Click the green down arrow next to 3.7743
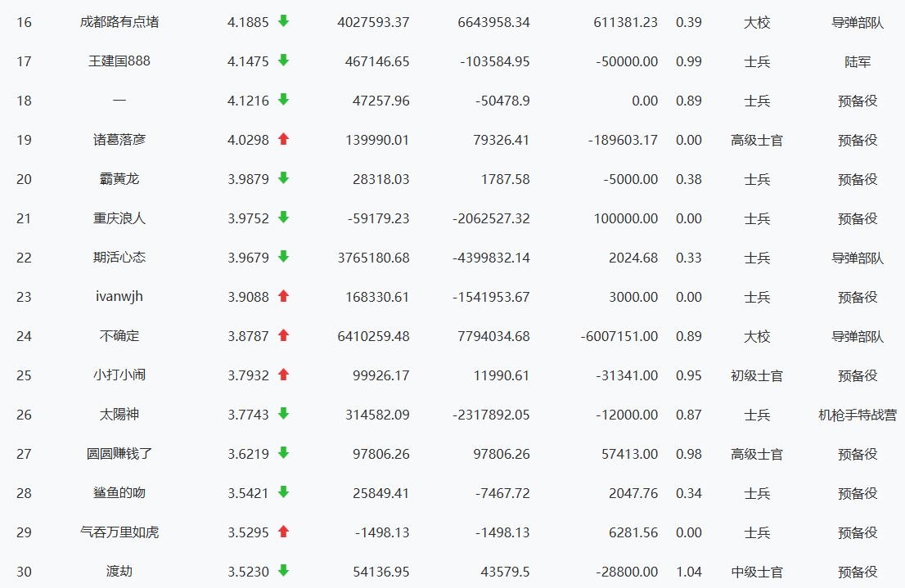Screen dimensions: 905x588 pos(284,414)
